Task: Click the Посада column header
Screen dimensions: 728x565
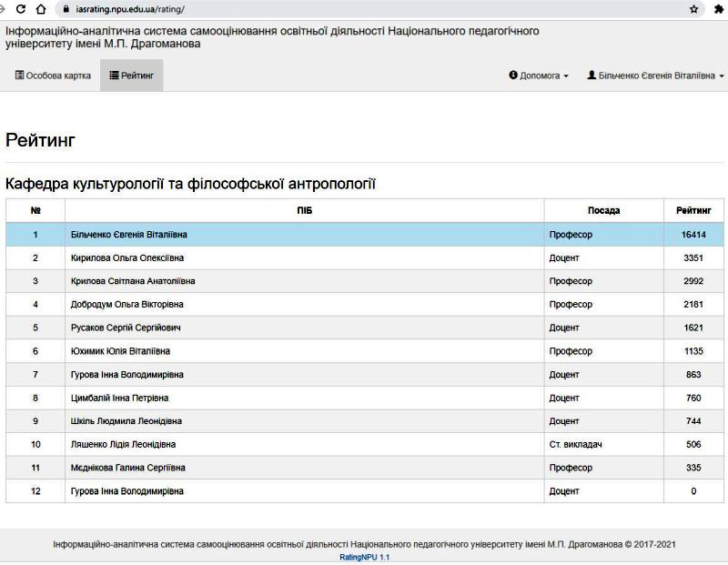Action: coord(603,210)
